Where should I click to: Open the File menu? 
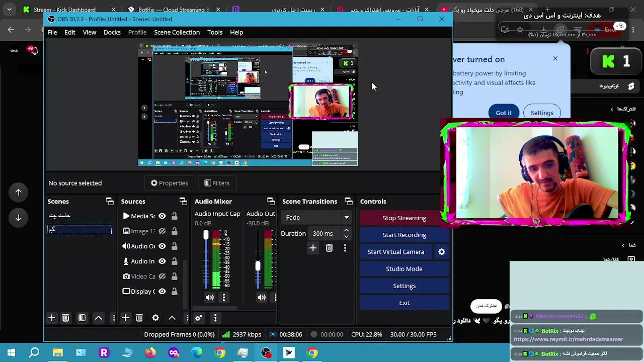click(52, 32)
